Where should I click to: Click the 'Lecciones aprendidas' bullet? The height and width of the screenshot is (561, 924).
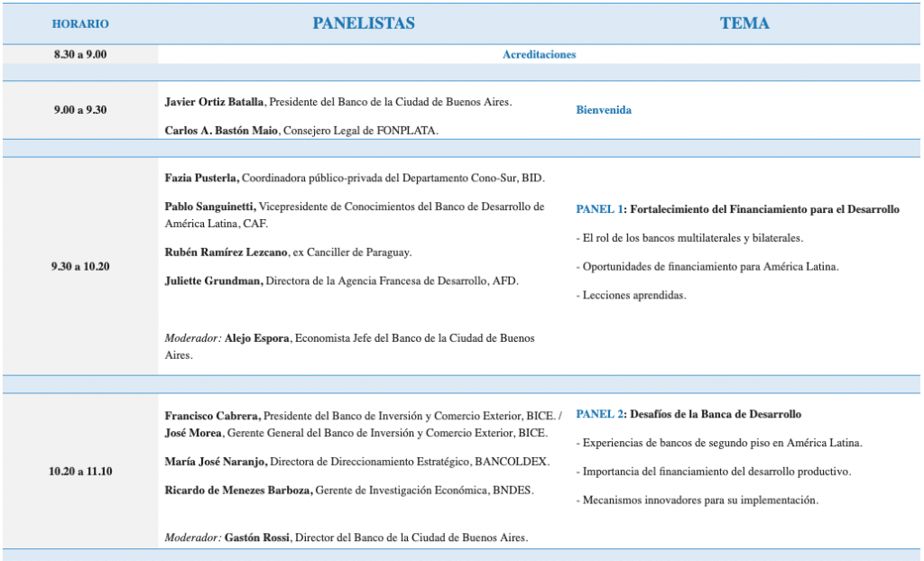(x=631, y=295)
